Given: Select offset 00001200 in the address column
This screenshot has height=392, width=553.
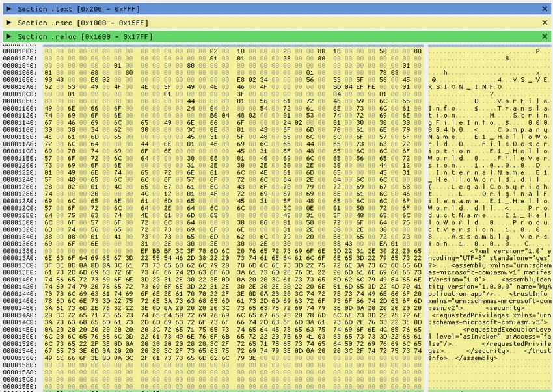Looking at the screenshot, I should [x=20, y=165].
